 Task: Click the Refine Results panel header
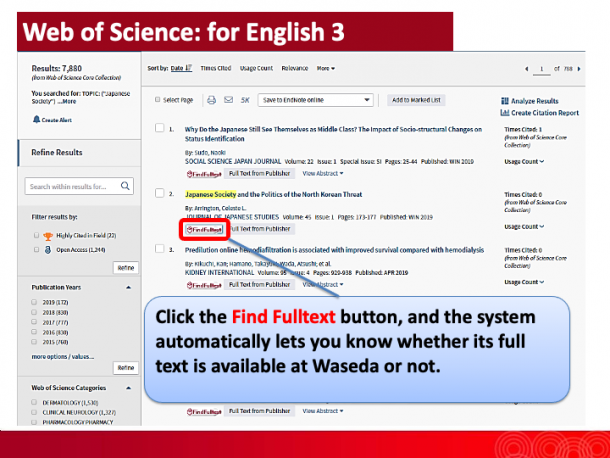point(79,153)
